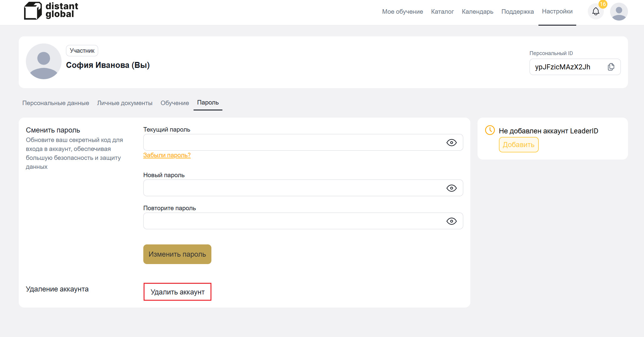Image resolution: width=644 pixels, height=337 pixels.
Task: Open the Каталог navigation item
Action: [x=442, y=12]
